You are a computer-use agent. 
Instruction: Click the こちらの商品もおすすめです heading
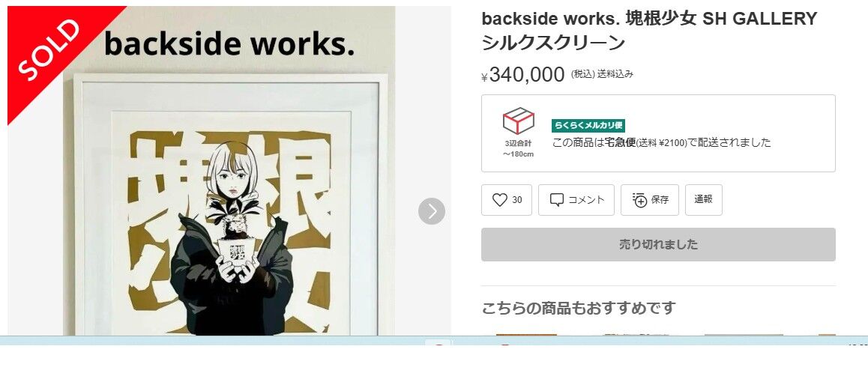click(579, 308)
